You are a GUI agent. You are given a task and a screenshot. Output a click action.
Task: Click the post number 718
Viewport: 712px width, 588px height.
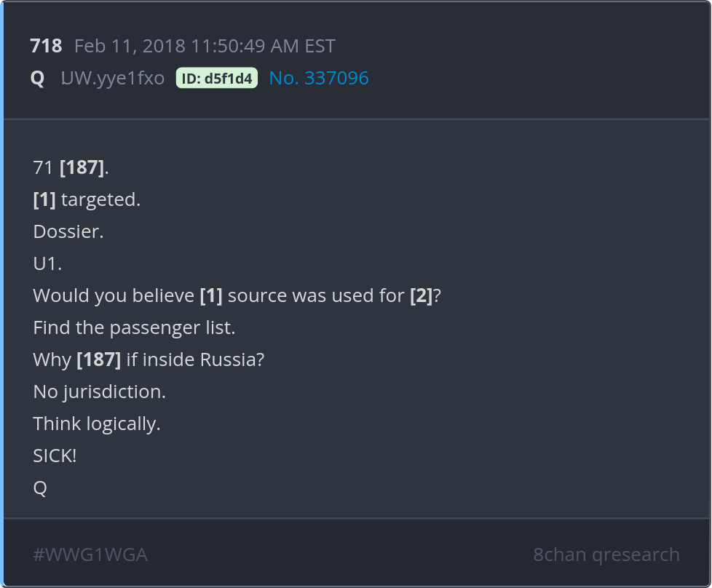46,47
